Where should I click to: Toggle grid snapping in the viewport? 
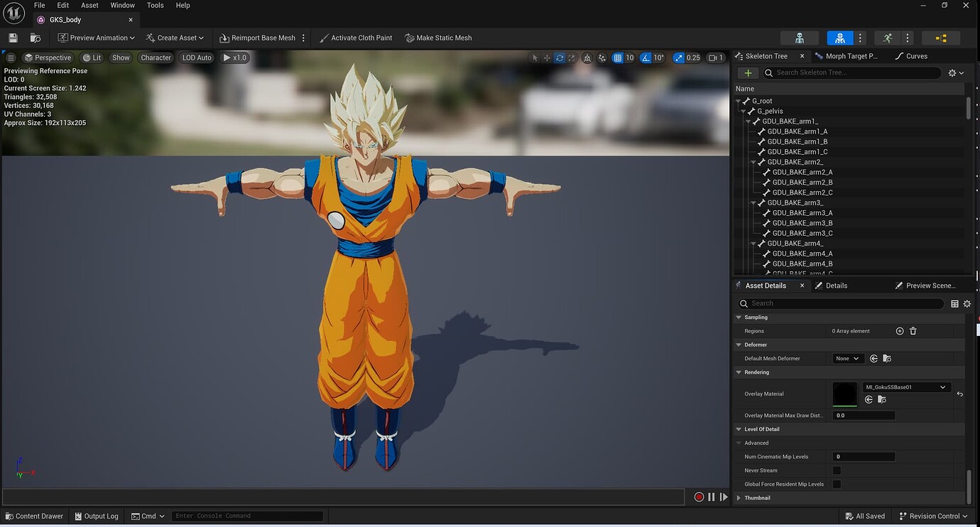(617, 58)
